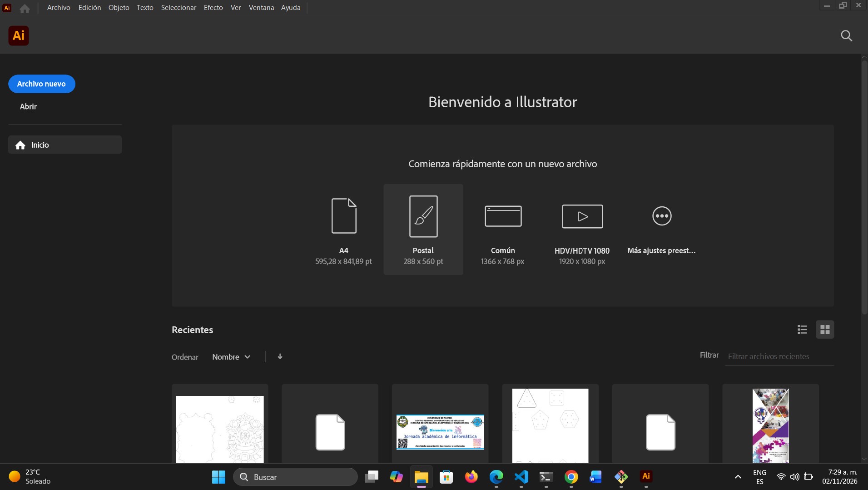
Task: Open the volume tray icon
Action: click(x=794, y=477)
